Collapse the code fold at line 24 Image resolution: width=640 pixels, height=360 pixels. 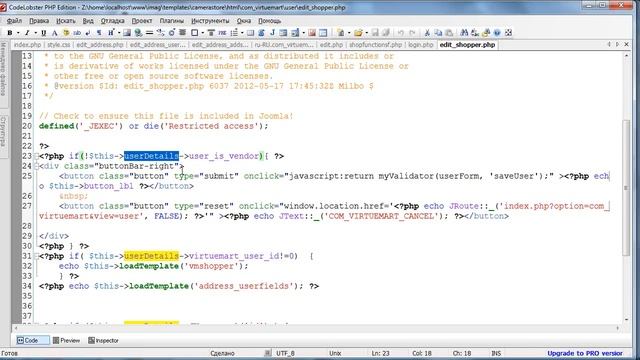click(x=36, y=166)
